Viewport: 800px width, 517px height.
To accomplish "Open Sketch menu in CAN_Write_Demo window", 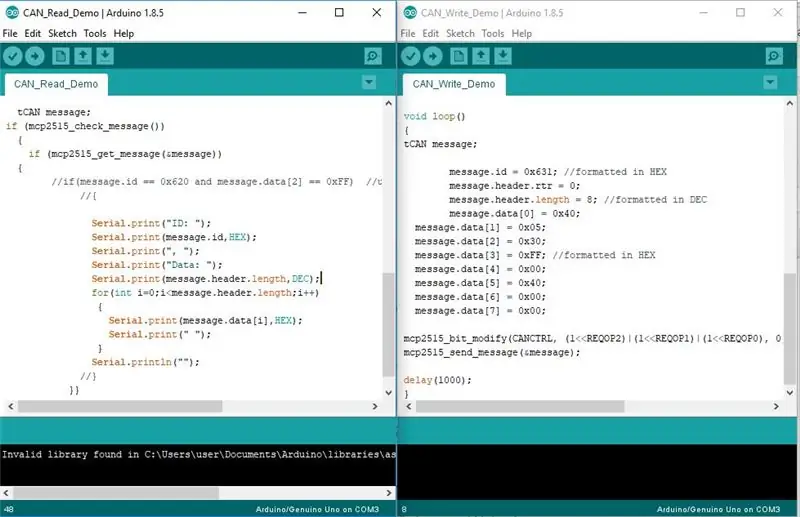I will (460, 34).
